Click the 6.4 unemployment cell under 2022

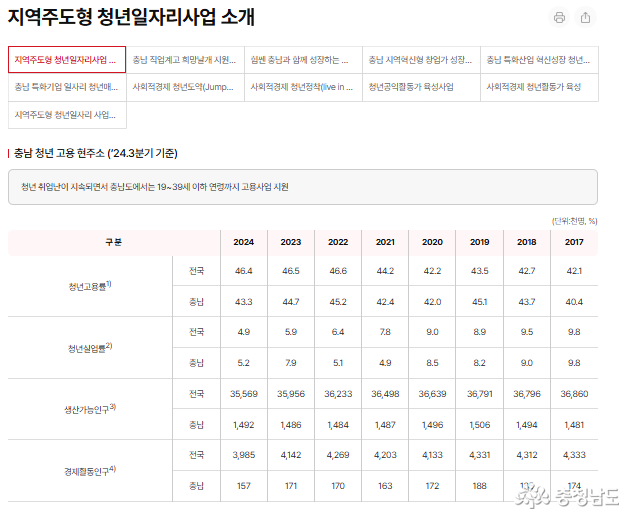pos(338,332)
